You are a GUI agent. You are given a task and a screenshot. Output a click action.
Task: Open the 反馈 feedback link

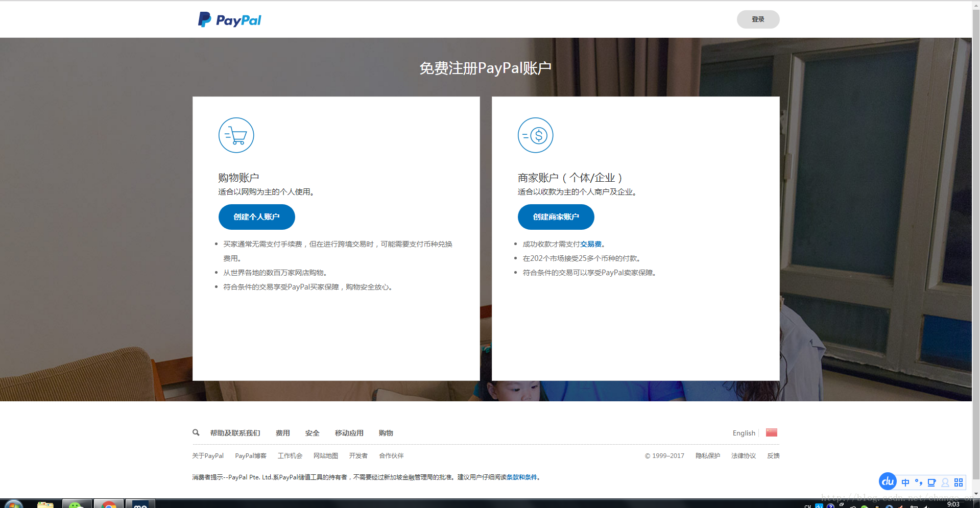coord(773,456)
